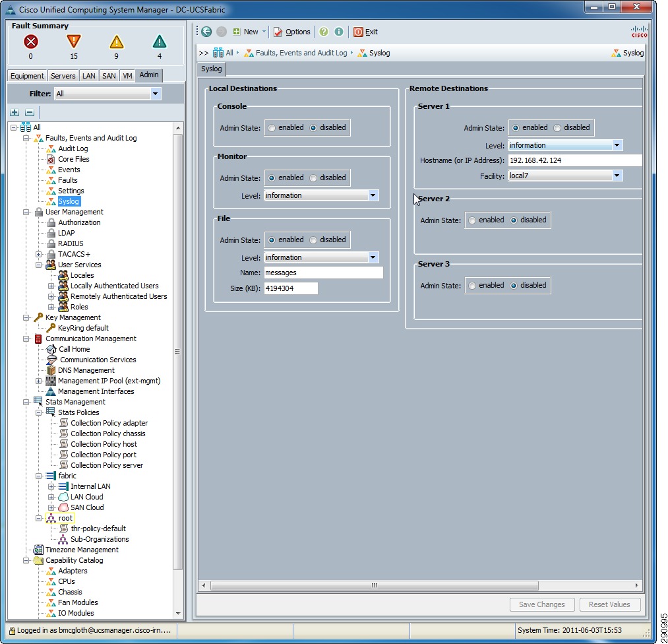Switch to the VM tab
This screenshot has width=668, height=644.
pyautogui.click(x=127, y=76)
